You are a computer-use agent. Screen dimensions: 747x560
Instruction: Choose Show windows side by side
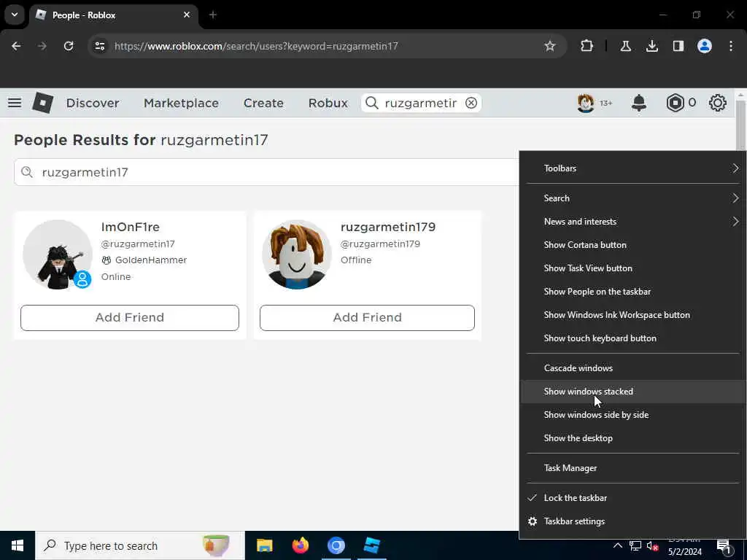(633, 415)
